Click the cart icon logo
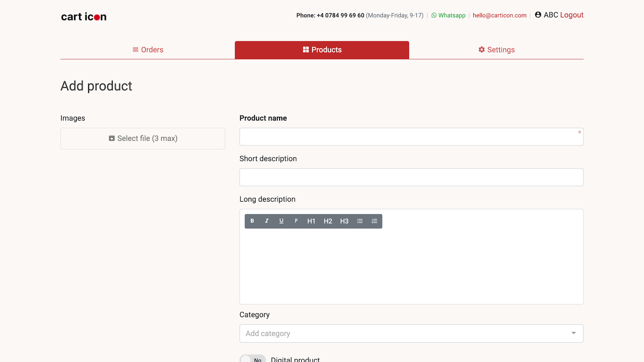This screenshot has height=362, width=644. click(84, 16)
